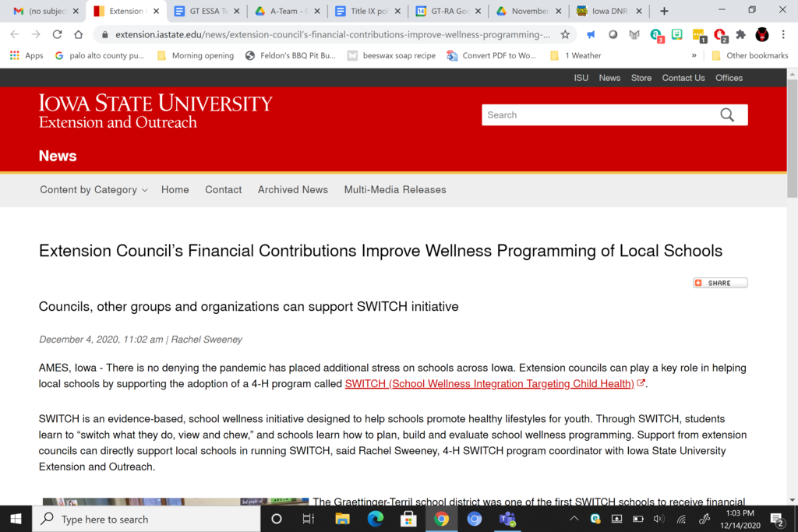
Task: Open the Contact news menu item
Action: tap(224, 190)
